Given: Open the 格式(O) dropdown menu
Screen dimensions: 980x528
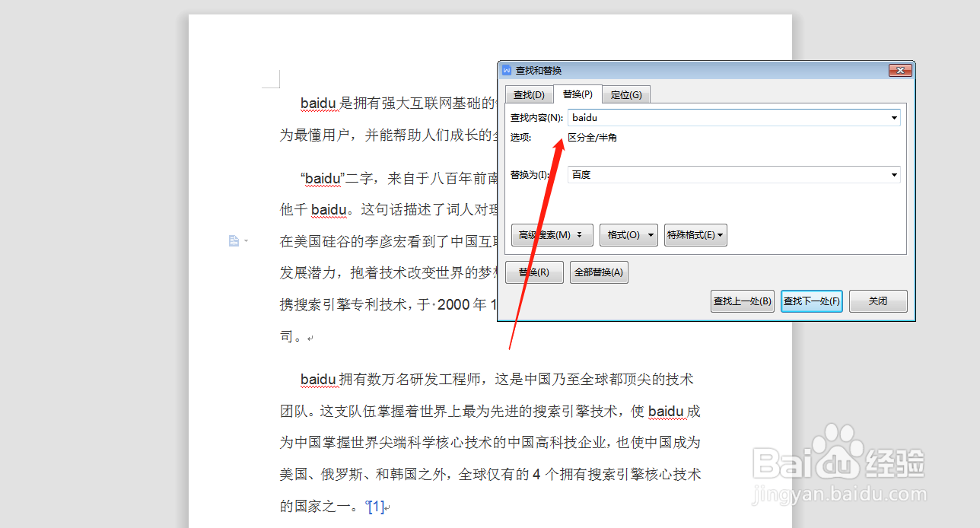Looking at the screenshot, I should (628, 235).
